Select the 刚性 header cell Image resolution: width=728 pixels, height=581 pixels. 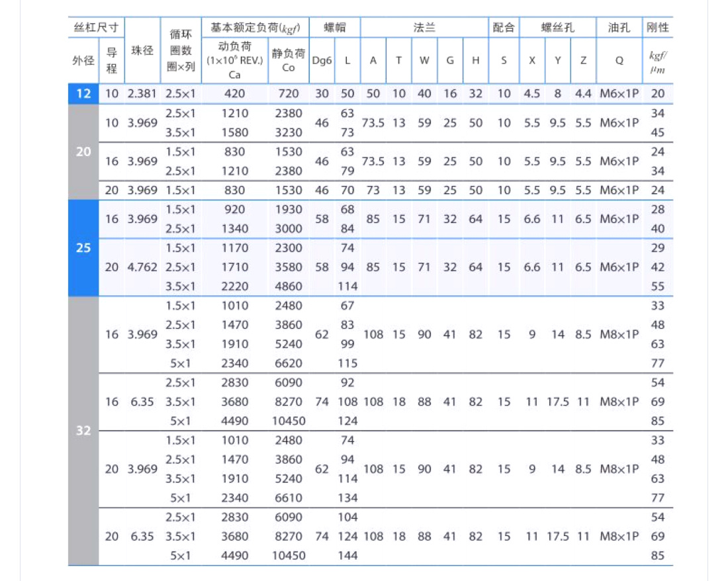[658, 27]
